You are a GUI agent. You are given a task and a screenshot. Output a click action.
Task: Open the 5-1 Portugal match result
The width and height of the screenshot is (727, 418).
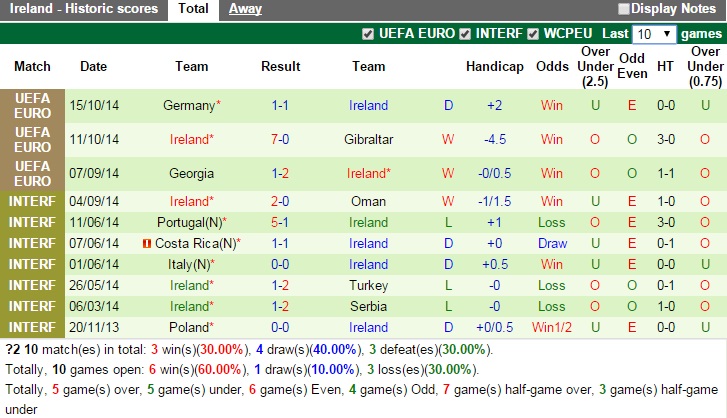pos(280,222)
